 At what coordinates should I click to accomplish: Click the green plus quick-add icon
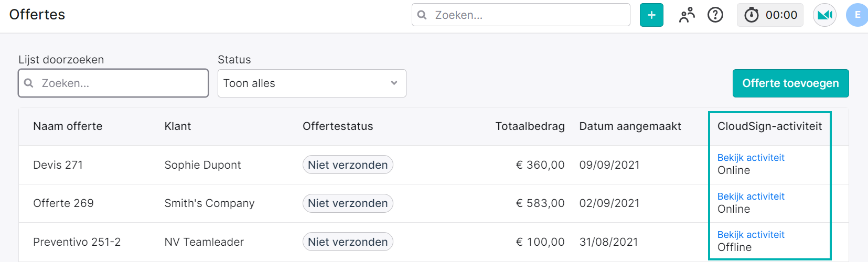coord(651,15)
